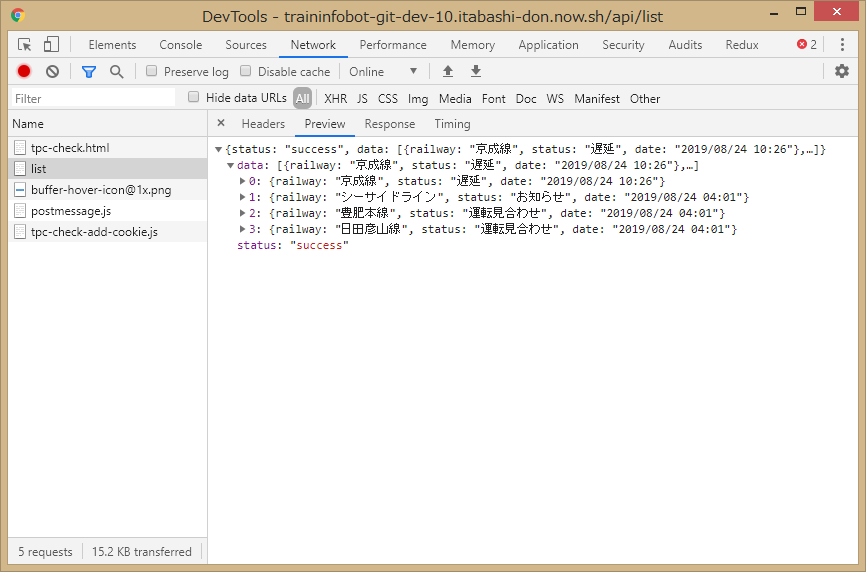The height and width of the screenshot is (572, 866).
Task: Click the inspect element picker icon
Action: [25, 45]
